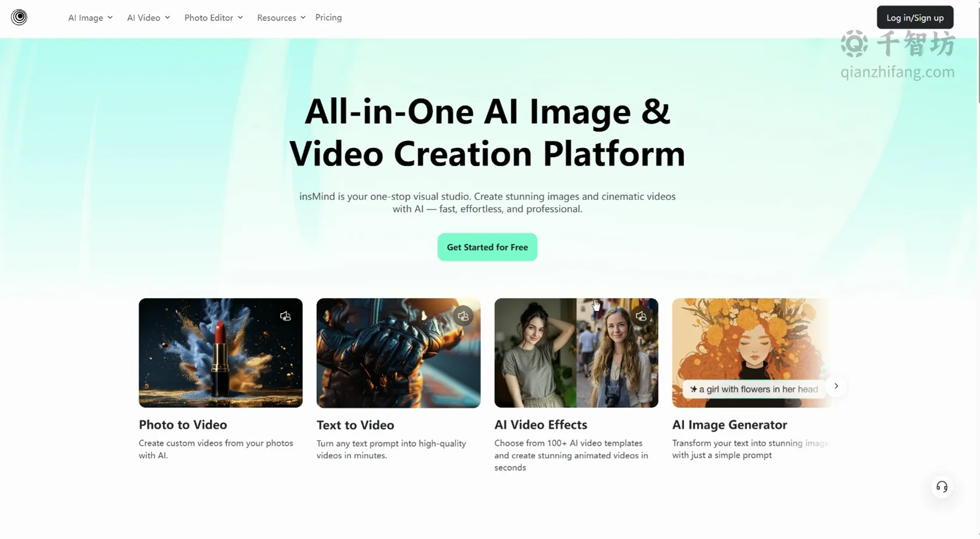Click the Log in/Sign up button
The image size is (980, 539).
(915, 17)
